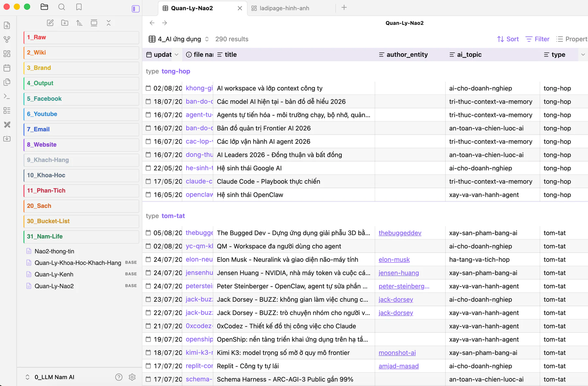Expand the 2_Wiki folder
Image resolution: width=588 pixels, height=386 pixels.
coord(81,53)
